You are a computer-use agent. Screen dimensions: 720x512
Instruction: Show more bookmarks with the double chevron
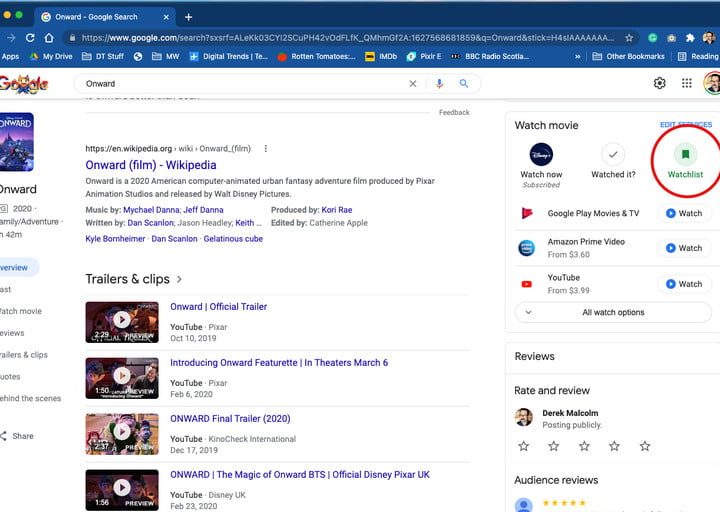[x=577, y=56]
